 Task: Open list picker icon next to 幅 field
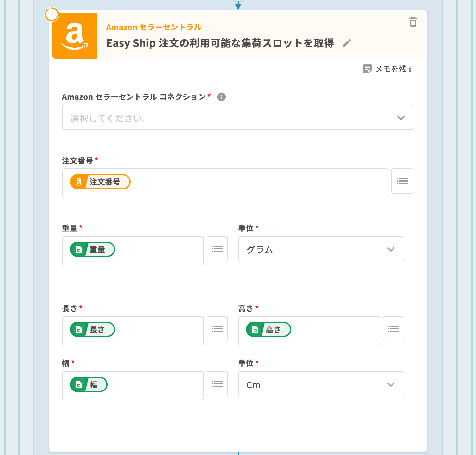tap(217, 384)
